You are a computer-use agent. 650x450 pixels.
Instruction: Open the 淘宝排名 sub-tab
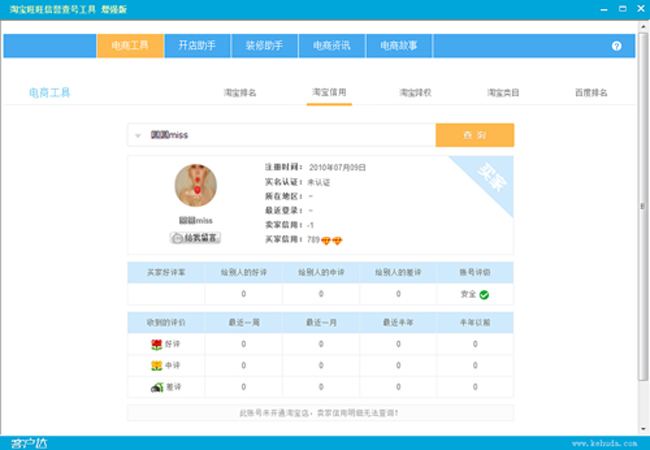[240, 92]
